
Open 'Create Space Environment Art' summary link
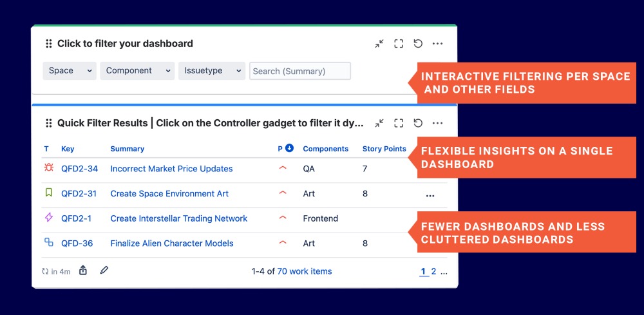(169, 193)
